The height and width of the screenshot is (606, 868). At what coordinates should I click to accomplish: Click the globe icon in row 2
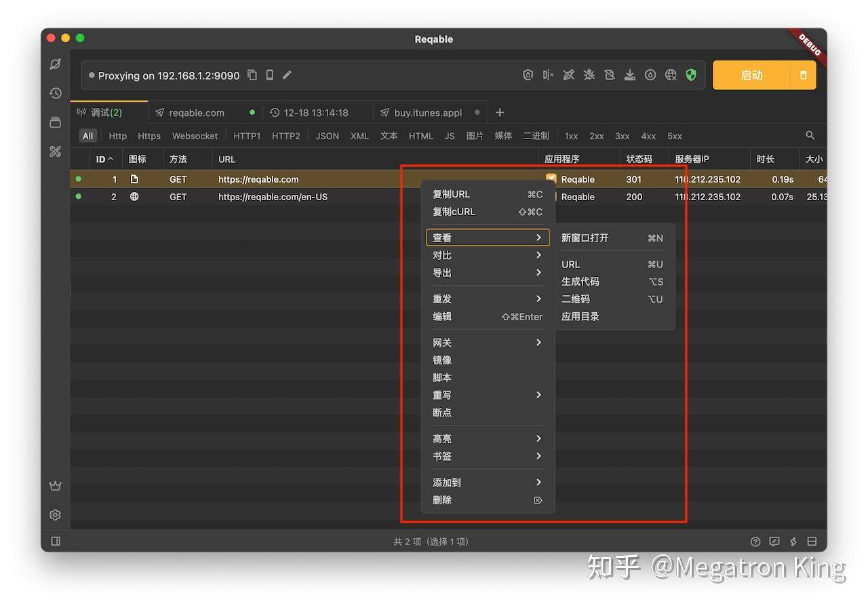[134, 197]
